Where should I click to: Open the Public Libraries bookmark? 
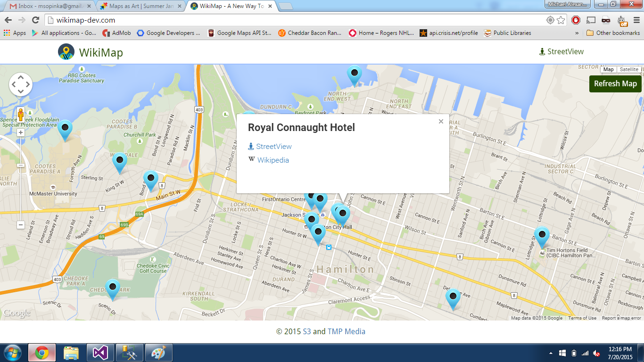[x=508, y=33]
